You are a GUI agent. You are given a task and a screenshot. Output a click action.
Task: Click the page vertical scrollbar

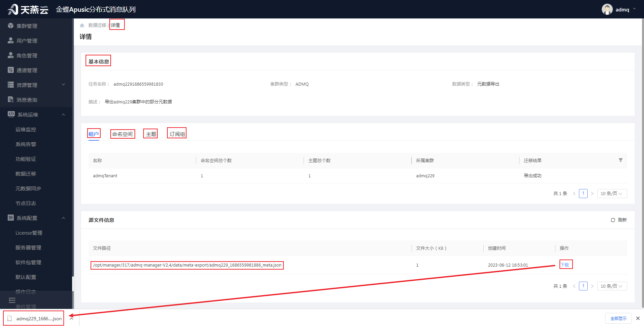coord(642,163)
